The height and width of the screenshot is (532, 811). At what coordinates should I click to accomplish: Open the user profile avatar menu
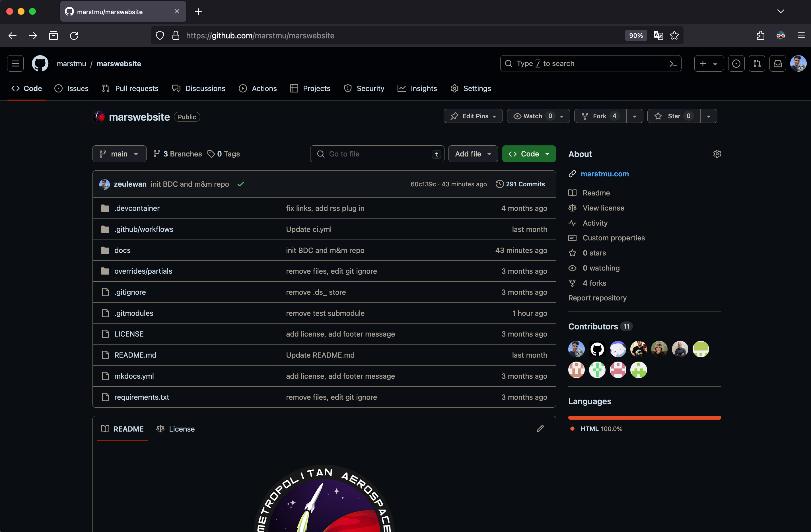point(798,64)
